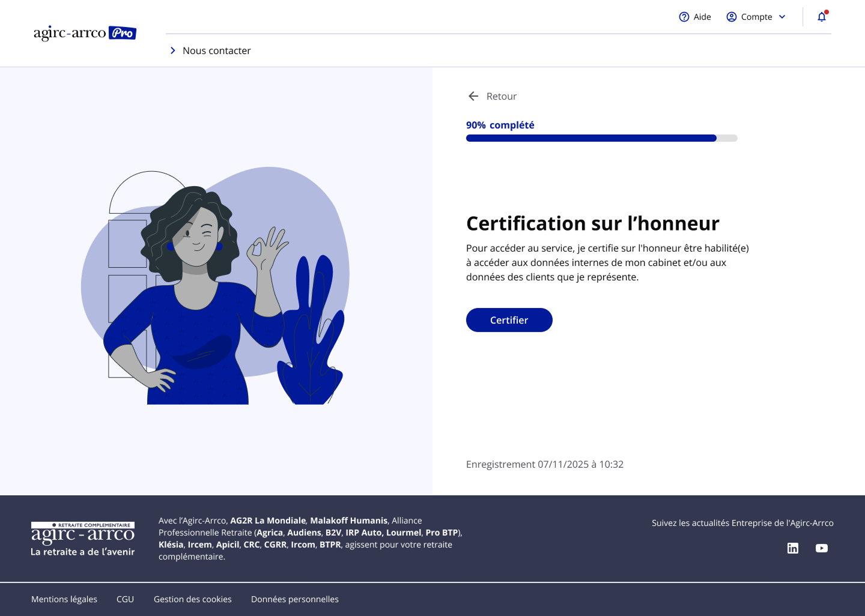The width and height of the screenshot is (865, 616).
Task: Open the Données personnelles link
Action: [294, 599]
